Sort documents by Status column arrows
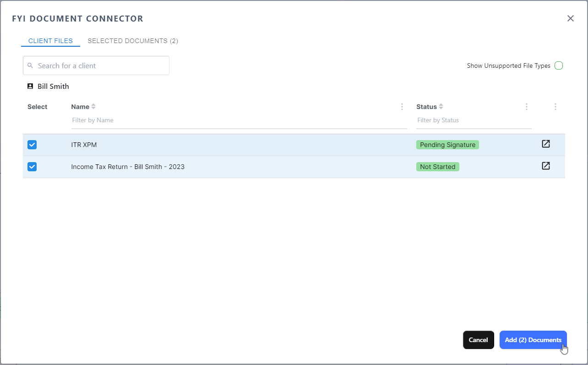This screenshot has height=365, width=588. point(441,107)
